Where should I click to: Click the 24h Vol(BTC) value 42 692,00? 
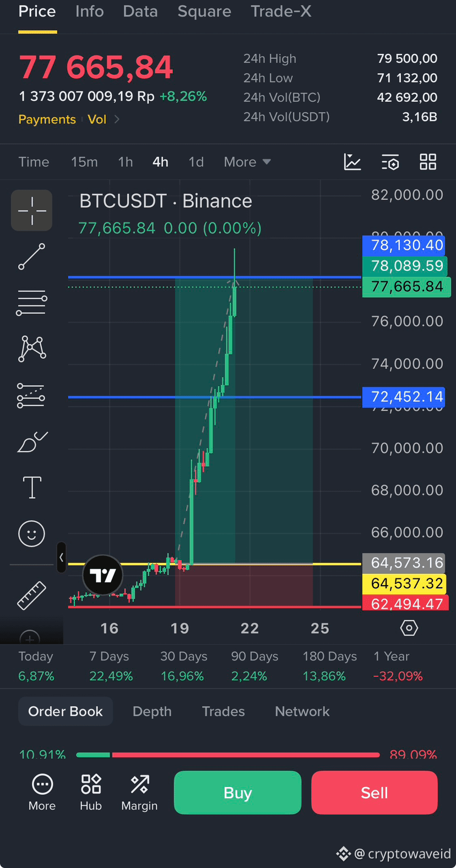tap(407, 97)
